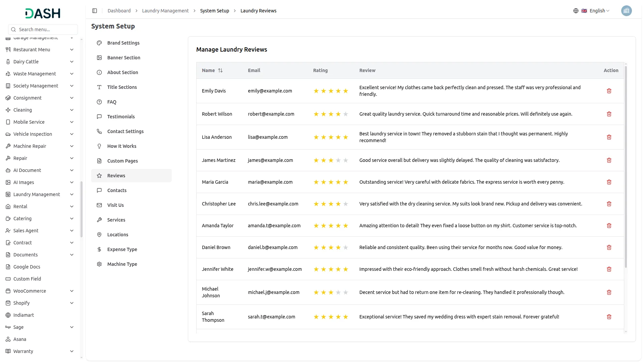Expand the Warranty sidebar menu

tap(40, 351)
